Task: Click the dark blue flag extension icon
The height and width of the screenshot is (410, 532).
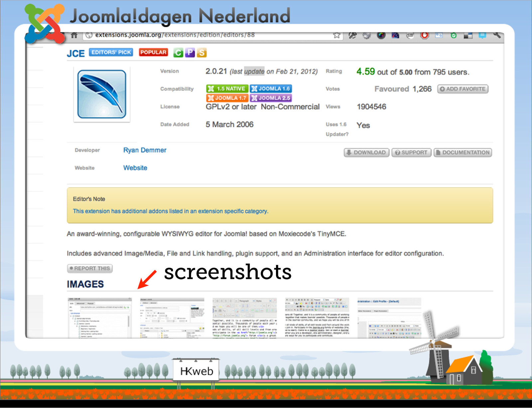Action: tap(395, 35)
